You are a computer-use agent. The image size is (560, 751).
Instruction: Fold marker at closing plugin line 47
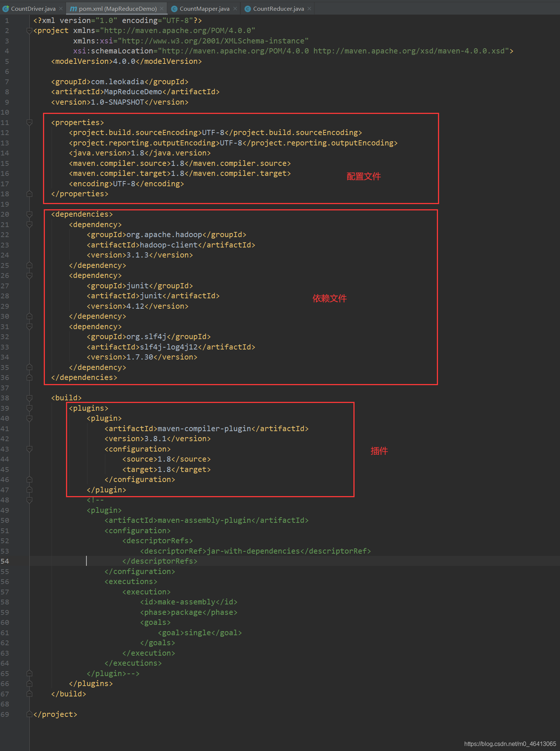[29, 490]
